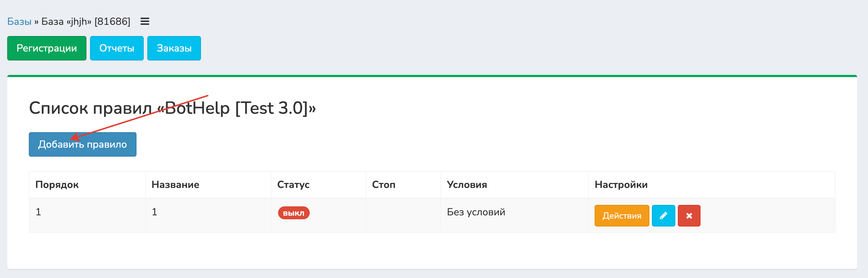Delete rule 1 with the red cross icon
Viewport: 868px width, 278px height.
pyautogui.click(x=689, y=216)
